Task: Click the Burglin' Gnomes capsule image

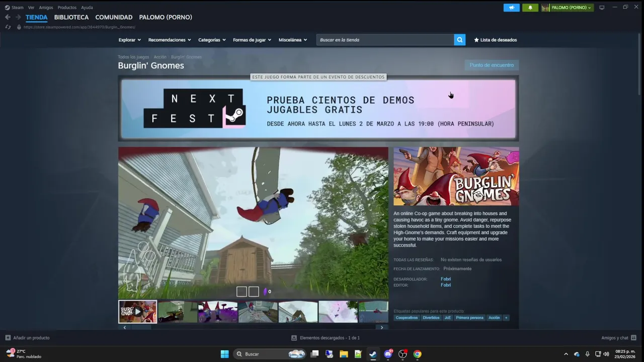Action: coord(456,176)
